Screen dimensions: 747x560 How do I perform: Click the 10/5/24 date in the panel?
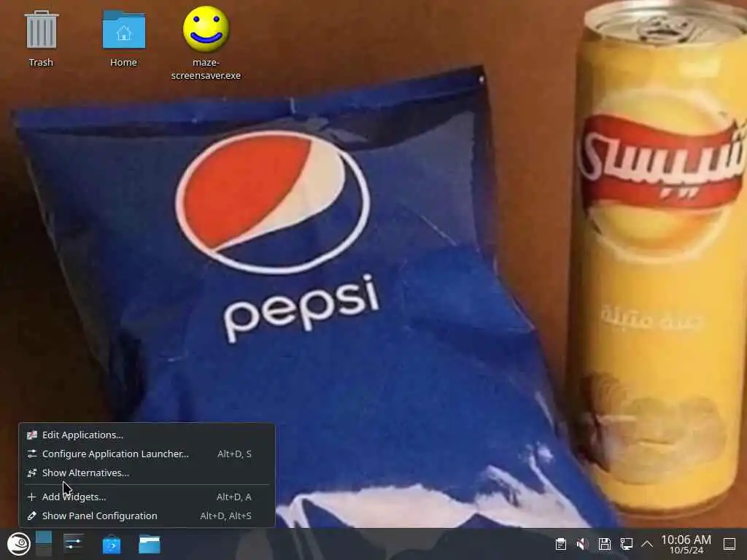click(x=686, y=551)
